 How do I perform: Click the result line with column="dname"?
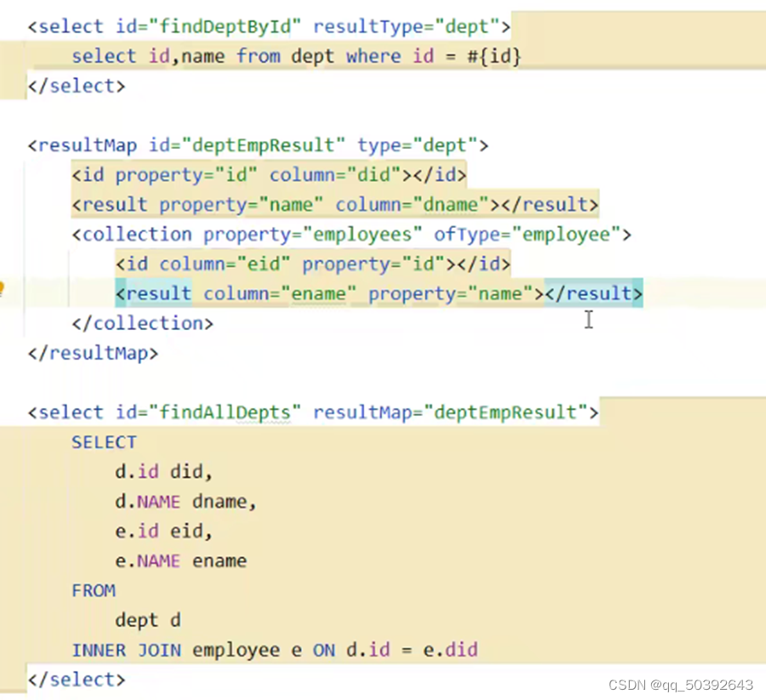pyautogui.click(x=335, y=204)
